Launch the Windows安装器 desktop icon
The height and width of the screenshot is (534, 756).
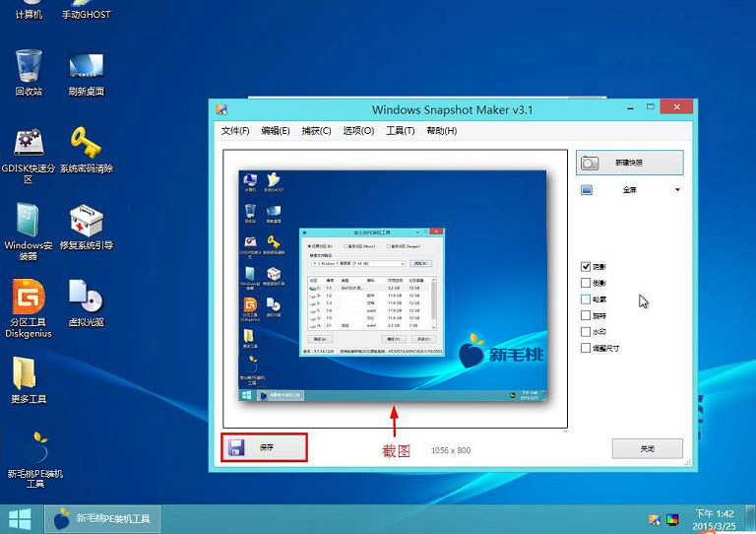click(x=29, y=232)
